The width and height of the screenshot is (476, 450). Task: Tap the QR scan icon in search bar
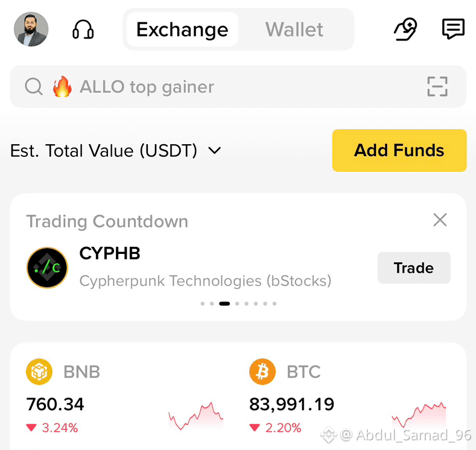tap(437, 86)
